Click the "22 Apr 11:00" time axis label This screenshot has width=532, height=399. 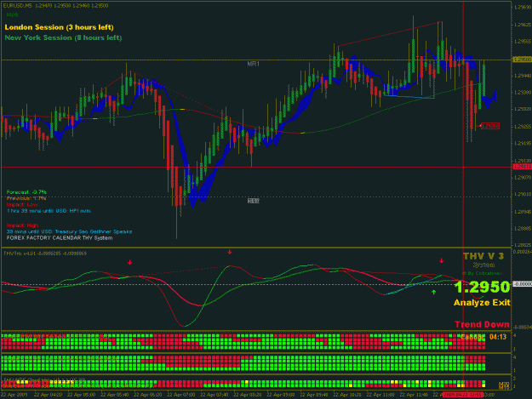point(380,395)
